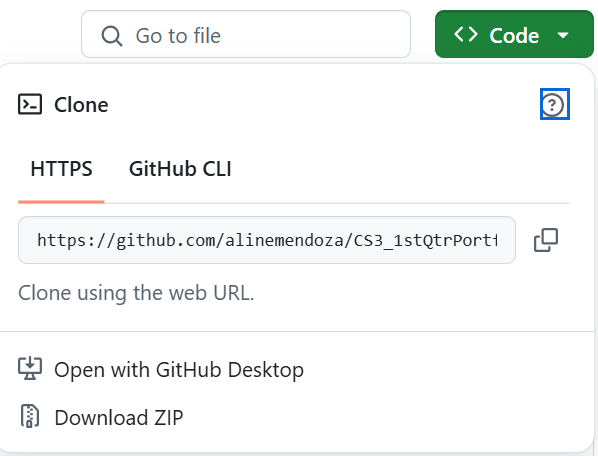Copy the clone URL to clipboard
This screenshot has width=598, height=456.
point(546,240)
